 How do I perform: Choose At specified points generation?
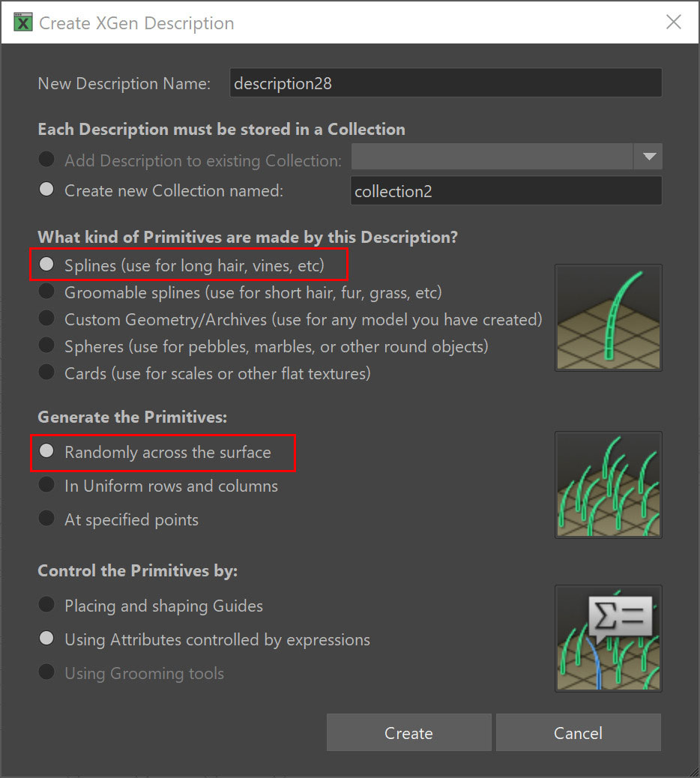[x=46, y=519]
